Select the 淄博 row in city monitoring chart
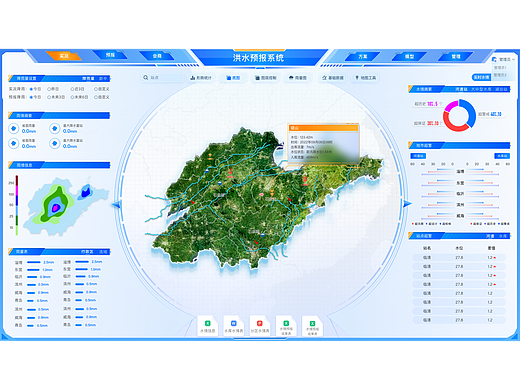The width and height of the screenshot is (520, 390). (x=460, y=172)
